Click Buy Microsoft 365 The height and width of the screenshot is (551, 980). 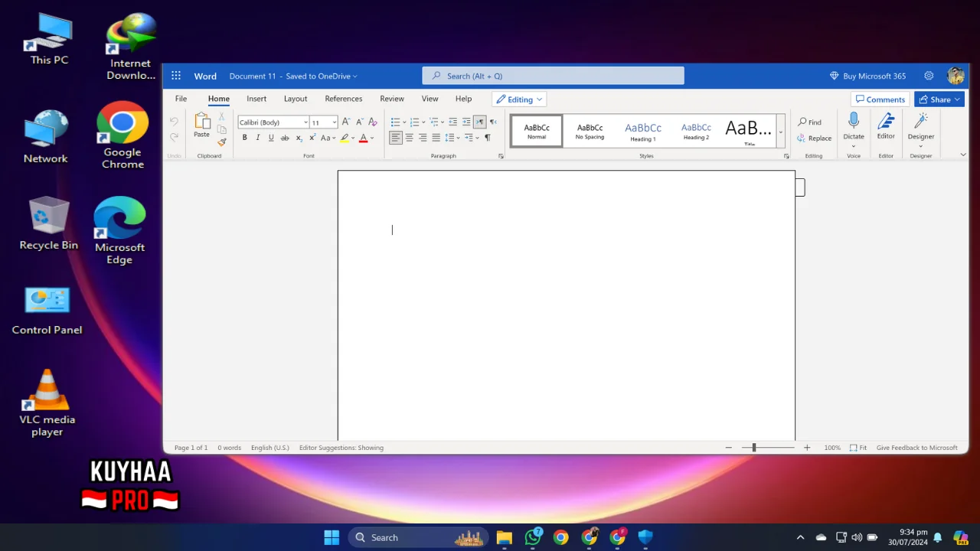tap(867, 76)
